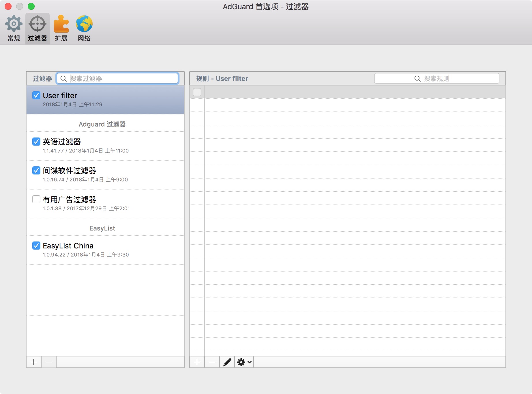Click the EasyList group header
The image size is (532, 394).
coord(102,228)
